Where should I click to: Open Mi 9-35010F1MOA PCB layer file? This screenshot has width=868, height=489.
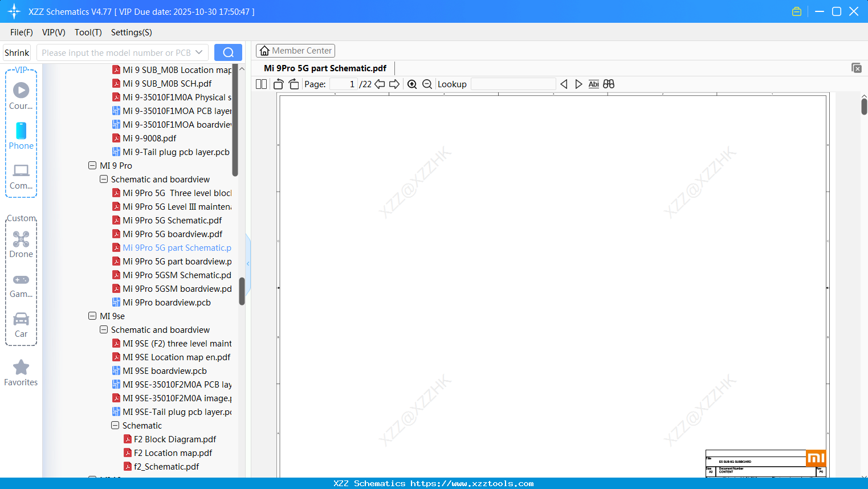172,111
